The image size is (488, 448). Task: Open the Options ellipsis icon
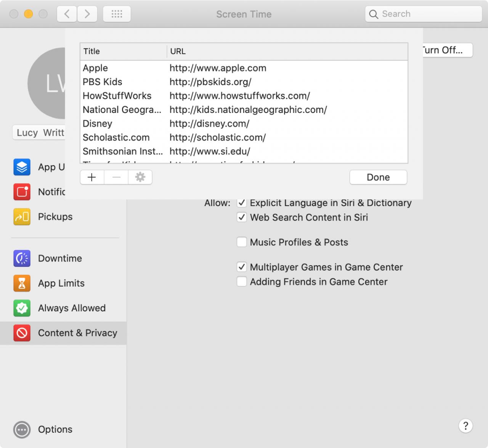coord(22,430)
